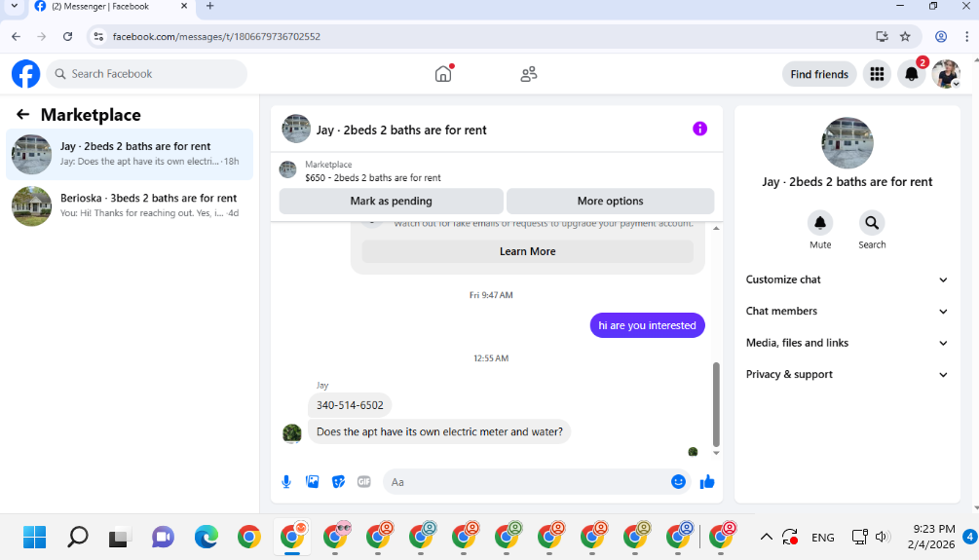
Task: Open the ENG language indicator
Action: [x=822, y=538]
